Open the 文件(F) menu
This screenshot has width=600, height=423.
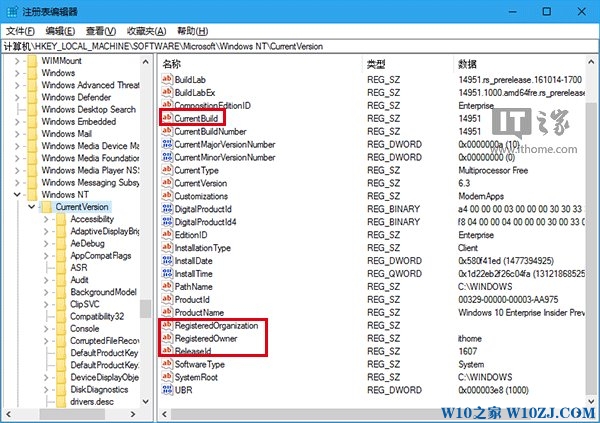tap(20, 31)
